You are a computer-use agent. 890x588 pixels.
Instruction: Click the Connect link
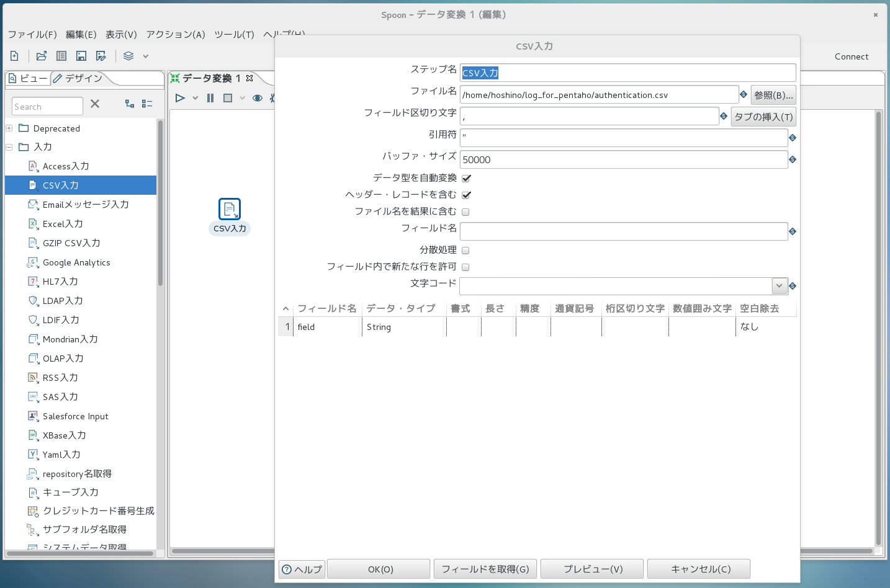coord(852,56)
